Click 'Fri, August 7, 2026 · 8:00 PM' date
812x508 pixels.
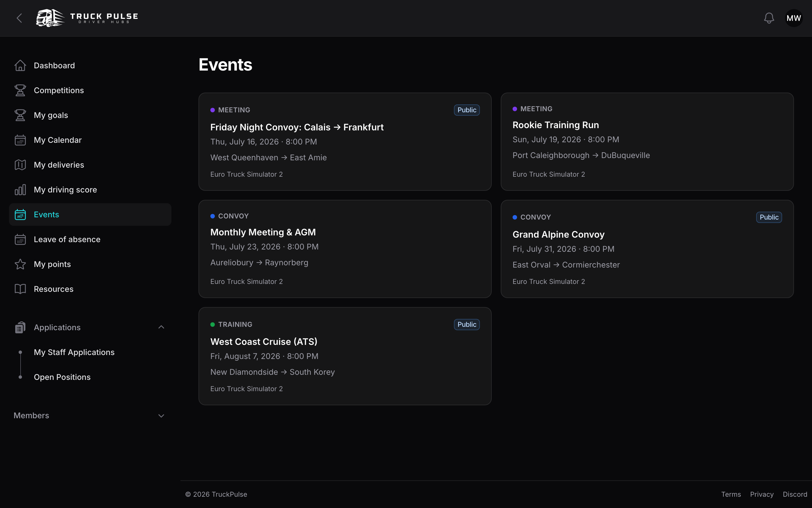click(x=264, y=356)
